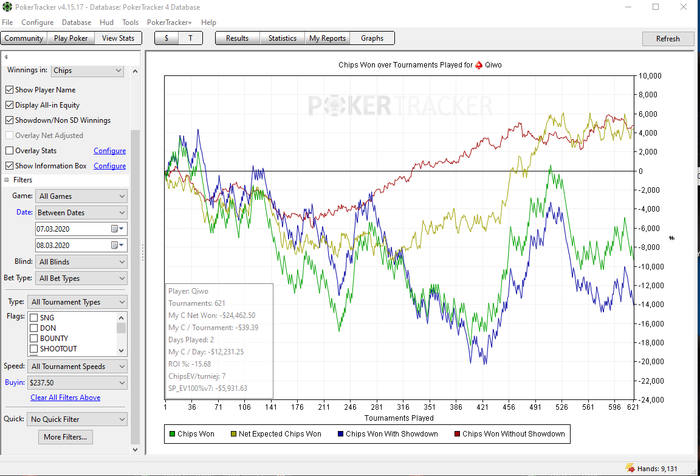This screenshot has height=476, width=700.
Task: Open the Winnings in Chips dropdown
Action: (x=88, y=71)
